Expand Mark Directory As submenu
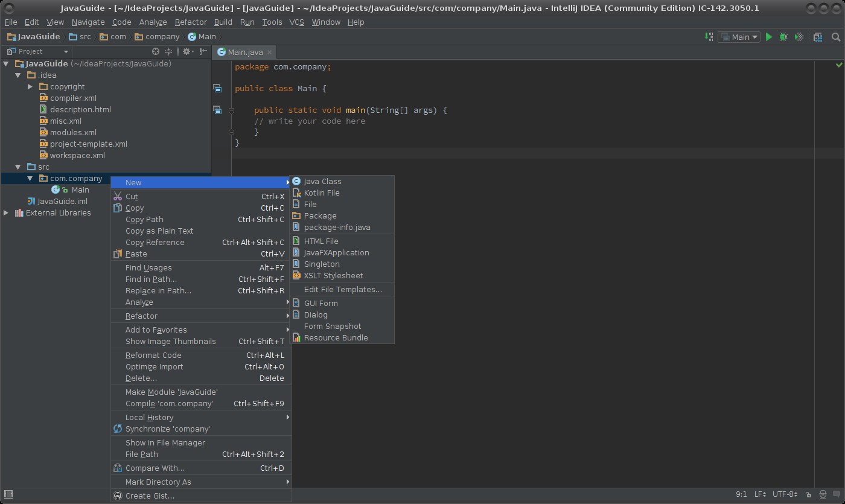The width and height of the screenshot is (845, 504). (201, 482)
